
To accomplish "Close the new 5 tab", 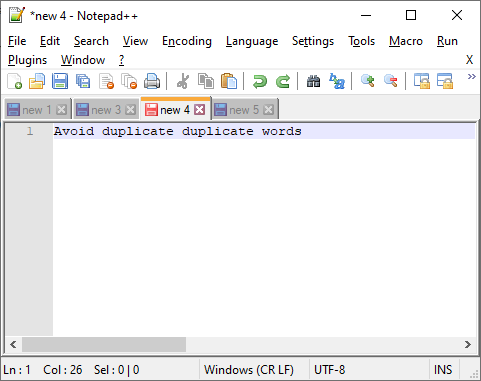I will tap(268, 110).
